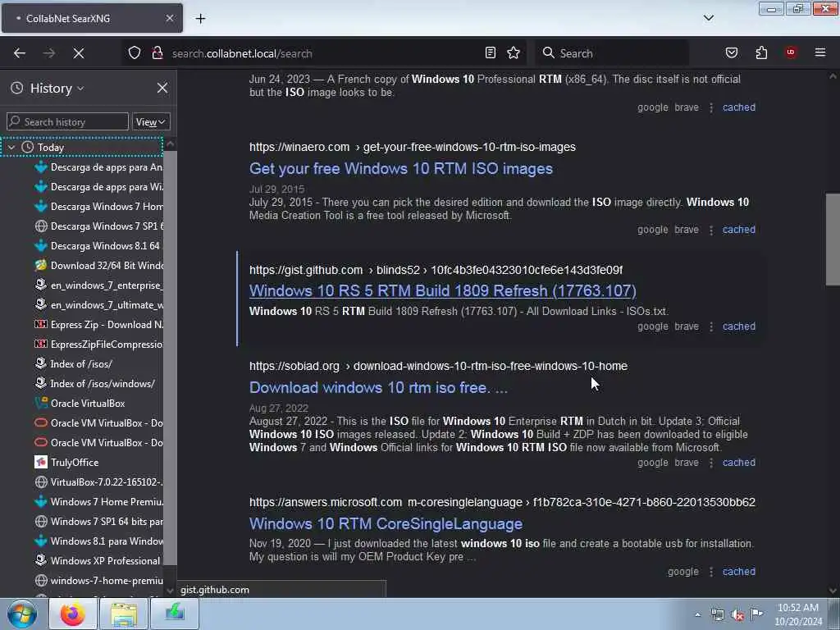Open 'Index of /isos/' history entry
840x630 pixels.
[98, 363]
